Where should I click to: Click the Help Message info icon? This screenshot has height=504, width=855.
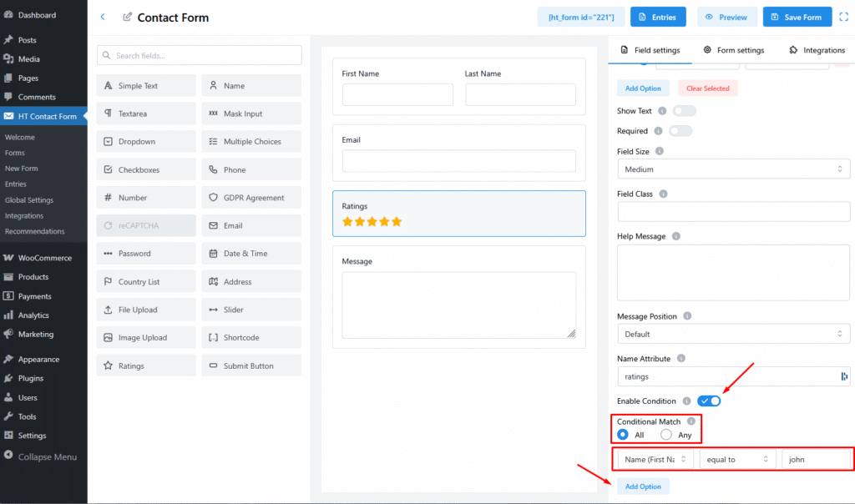(675, 236)
